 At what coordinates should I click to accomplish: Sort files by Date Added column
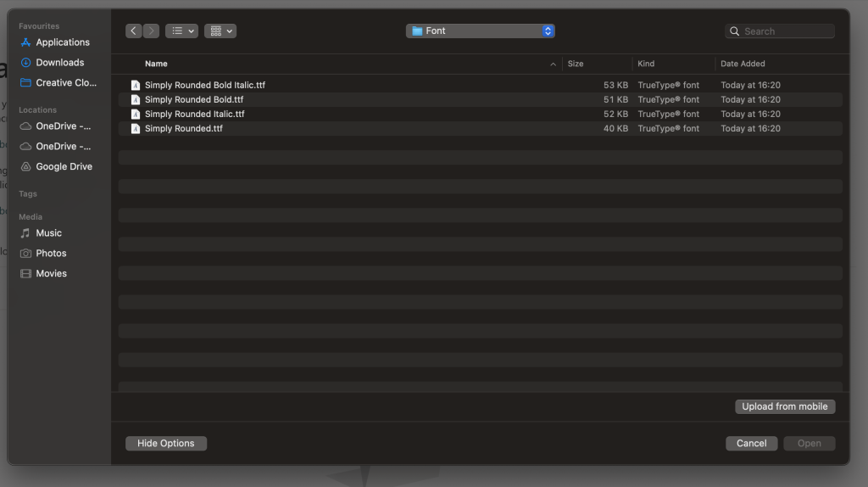[x=743, y=64]
